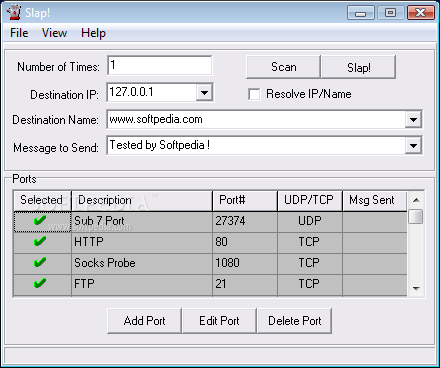Click the TCP protocol cell for HTTP
This screenshot has width=440, height=368.
pos(310,243)
